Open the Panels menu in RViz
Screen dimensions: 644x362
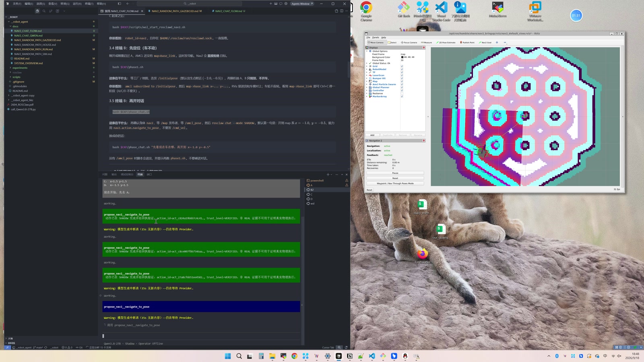point(376,37)
